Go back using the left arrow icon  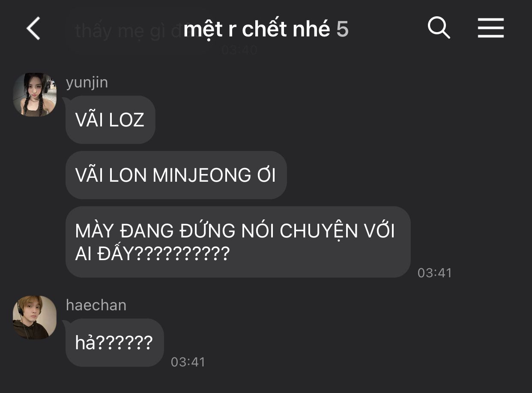(x=33, y=29)
